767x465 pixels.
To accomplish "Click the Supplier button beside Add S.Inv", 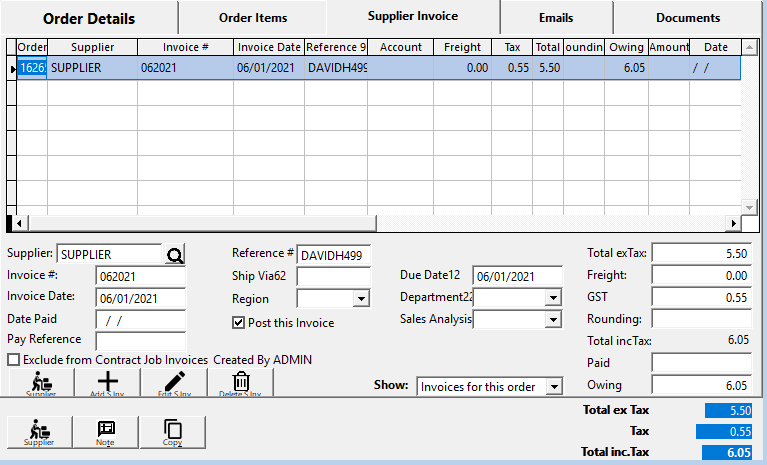I will [41, 383].
